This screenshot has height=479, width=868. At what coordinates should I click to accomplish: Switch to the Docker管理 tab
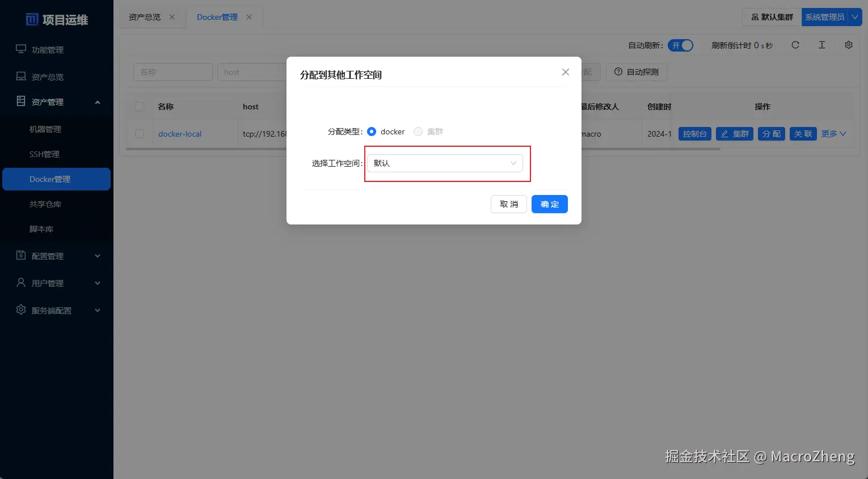pos(217,17)
